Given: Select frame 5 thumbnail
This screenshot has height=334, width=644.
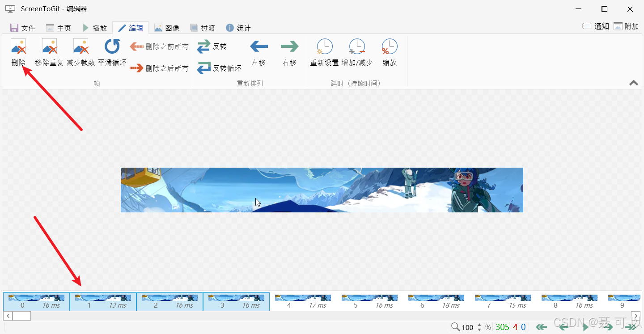Looking at the screenshot, I should (x=369, y=301).
